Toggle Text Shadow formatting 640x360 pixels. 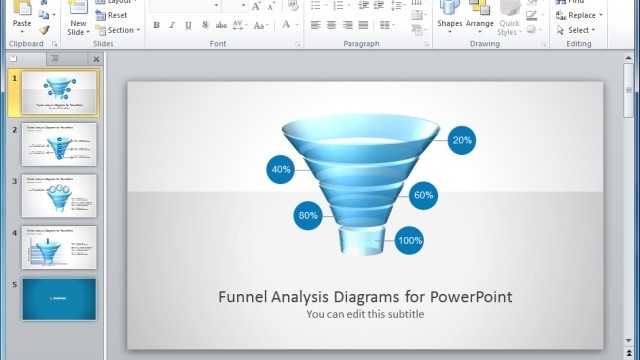205,25
